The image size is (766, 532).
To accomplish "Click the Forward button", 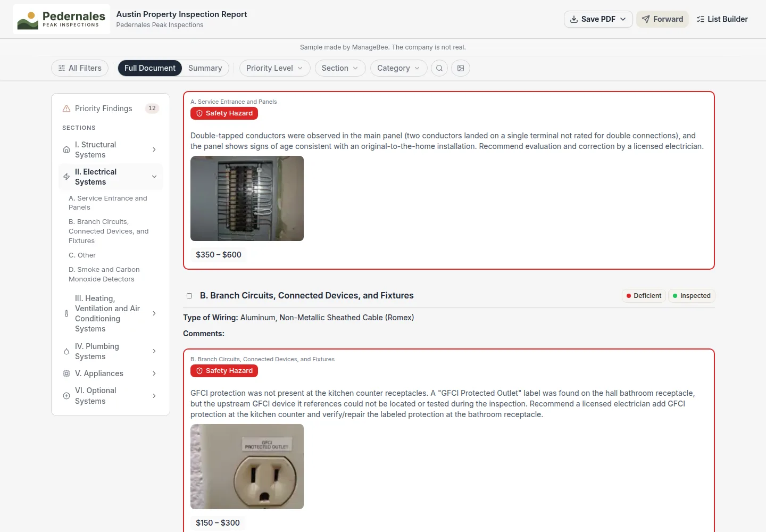I will pyautogui.click(x=663, y=19).
